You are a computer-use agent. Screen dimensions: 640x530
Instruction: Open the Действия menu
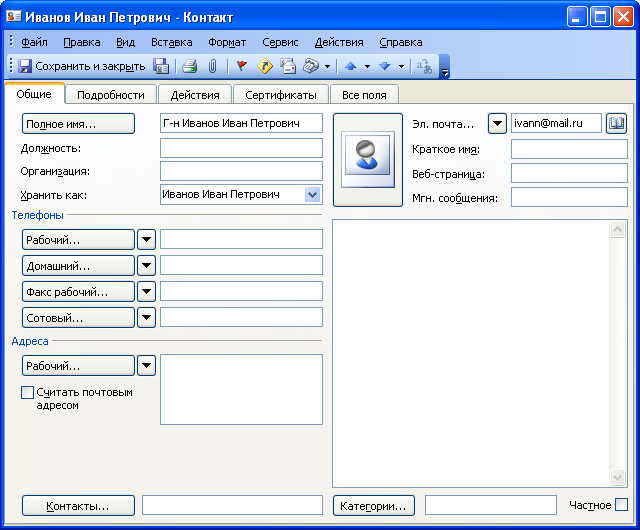click(x=339, y=42)
